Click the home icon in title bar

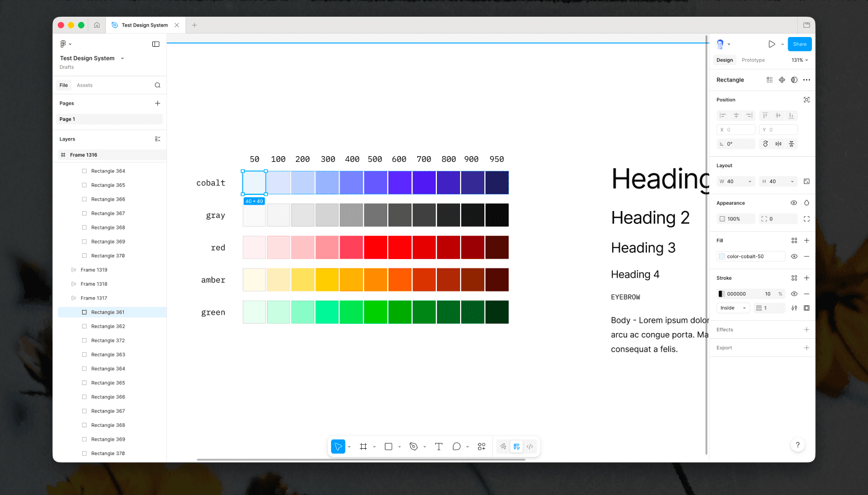(x=97, y=25)
